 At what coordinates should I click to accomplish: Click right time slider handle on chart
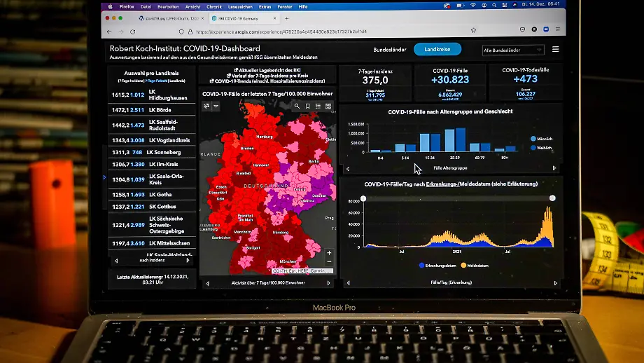(552, 198)
